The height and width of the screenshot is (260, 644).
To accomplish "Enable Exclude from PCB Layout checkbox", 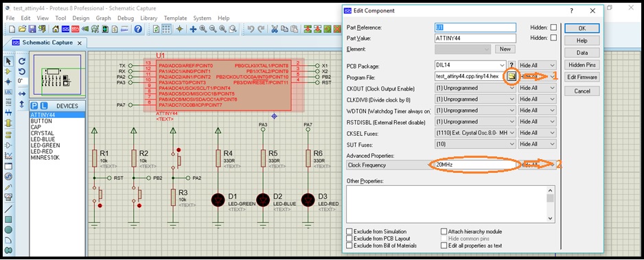I will coord(349,238).
